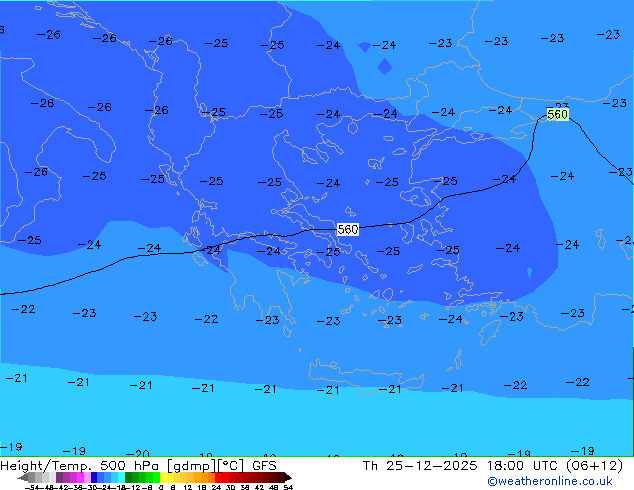The image size is (634, 490).
Task: Click the [gdmp] unit label
Action: point(192,466)
